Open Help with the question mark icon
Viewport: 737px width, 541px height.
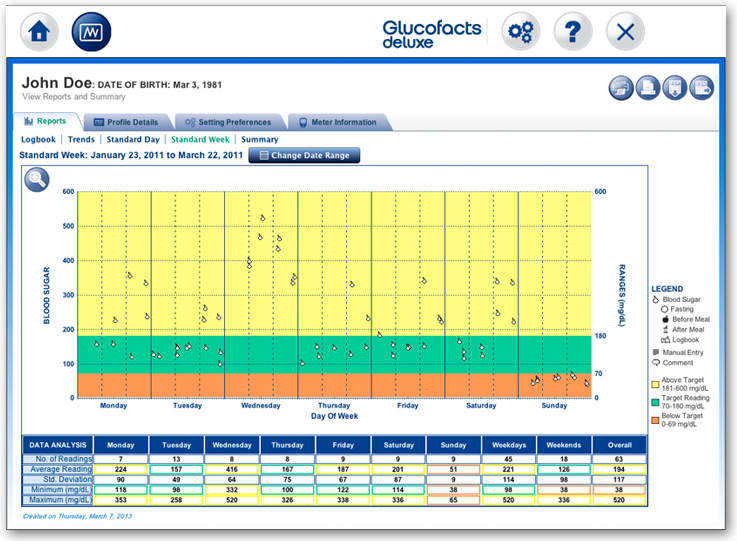[x=572, y=31]
